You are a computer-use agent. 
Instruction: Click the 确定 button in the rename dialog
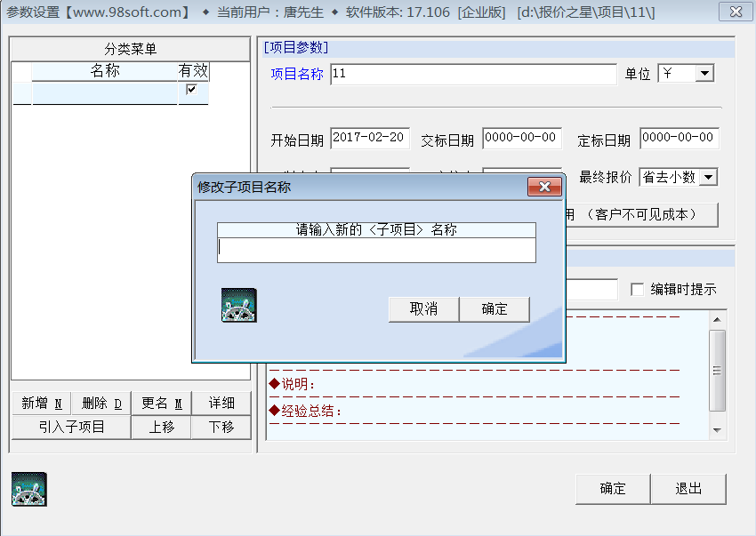coord(495,309)
